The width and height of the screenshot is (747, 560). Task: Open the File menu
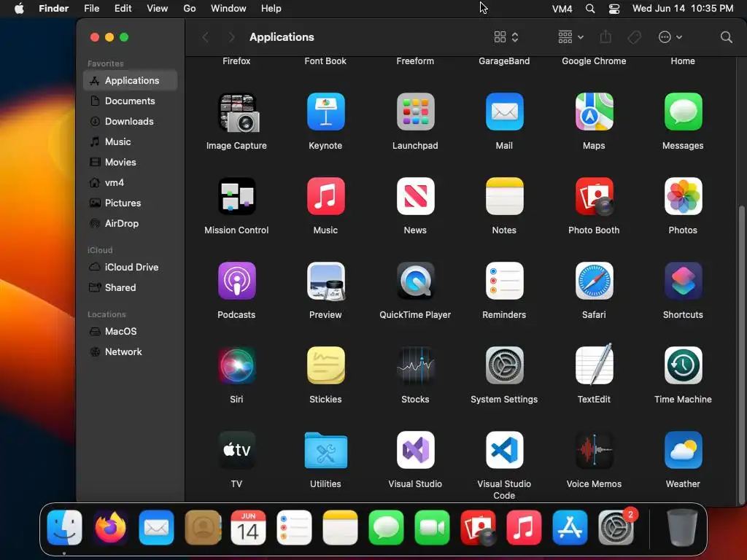coord(91,9)
